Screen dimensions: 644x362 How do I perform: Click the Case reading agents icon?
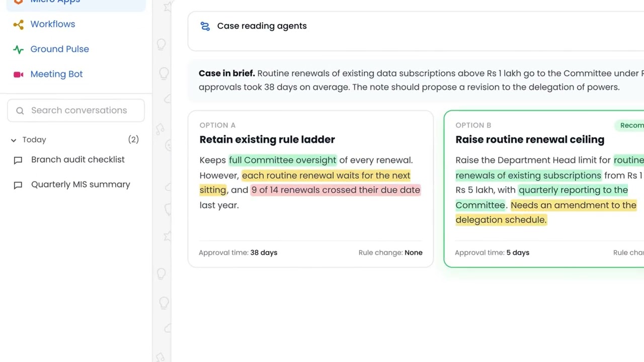click(x=205, y=26)
